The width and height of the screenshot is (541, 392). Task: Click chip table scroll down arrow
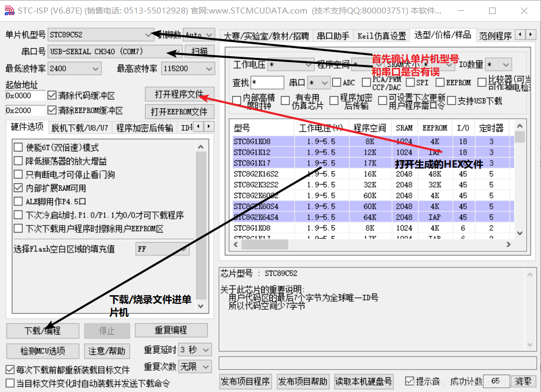point(520,233)
